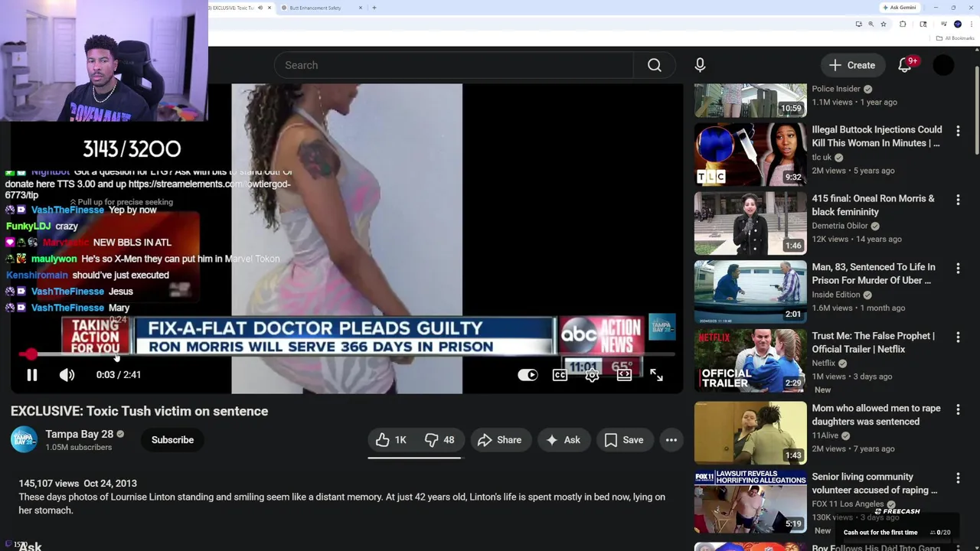Open Trust Me: The False Prophet title link
The height and width of the screenshot is (551, 980).
tap(873, 342)
